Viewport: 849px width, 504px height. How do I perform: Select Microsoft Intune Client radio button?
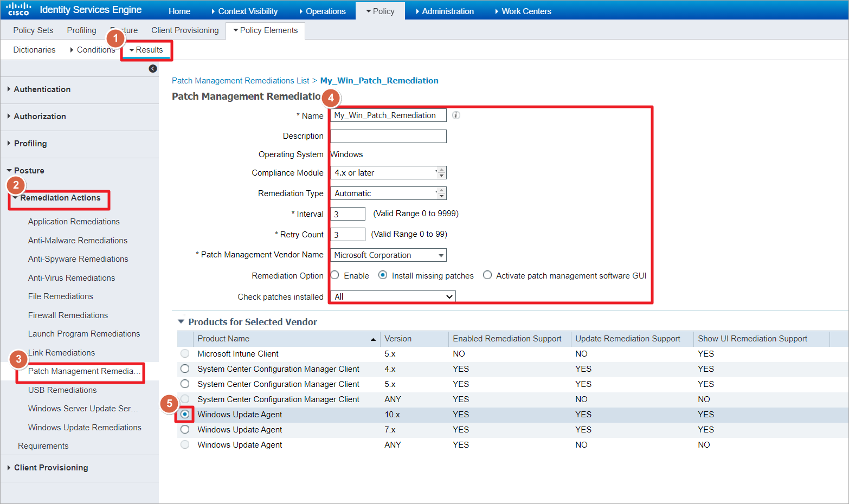click(x=185, y=353)
